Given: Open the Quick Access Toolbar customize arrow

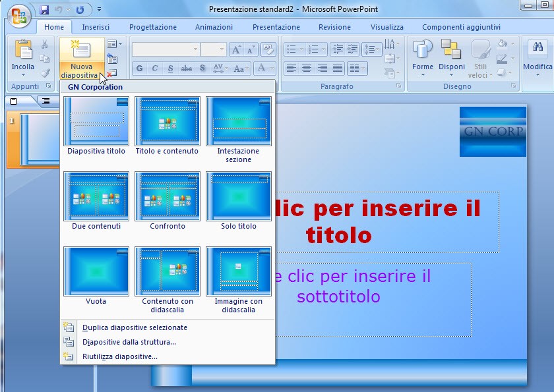Looking at the screenshot, I should [x=99, y=10].
